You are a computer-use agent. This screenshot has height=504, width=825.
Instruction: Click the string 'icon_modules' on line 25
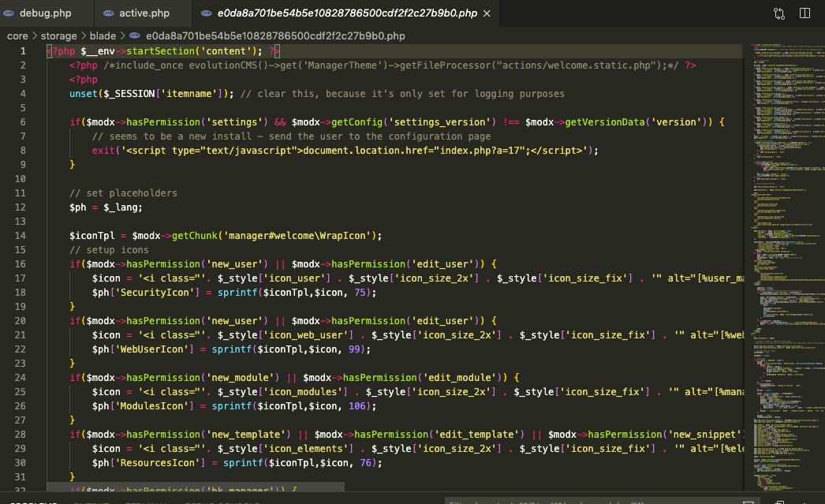[303, 392]
